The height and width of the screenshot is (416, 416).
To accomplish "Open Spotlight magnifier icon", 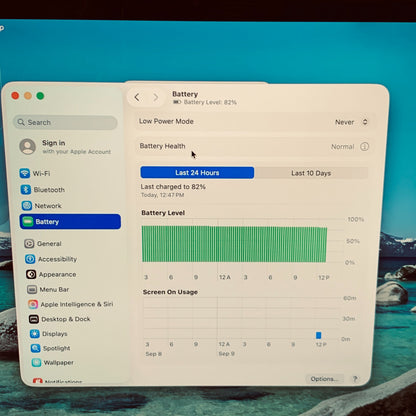I will [35, 348].
